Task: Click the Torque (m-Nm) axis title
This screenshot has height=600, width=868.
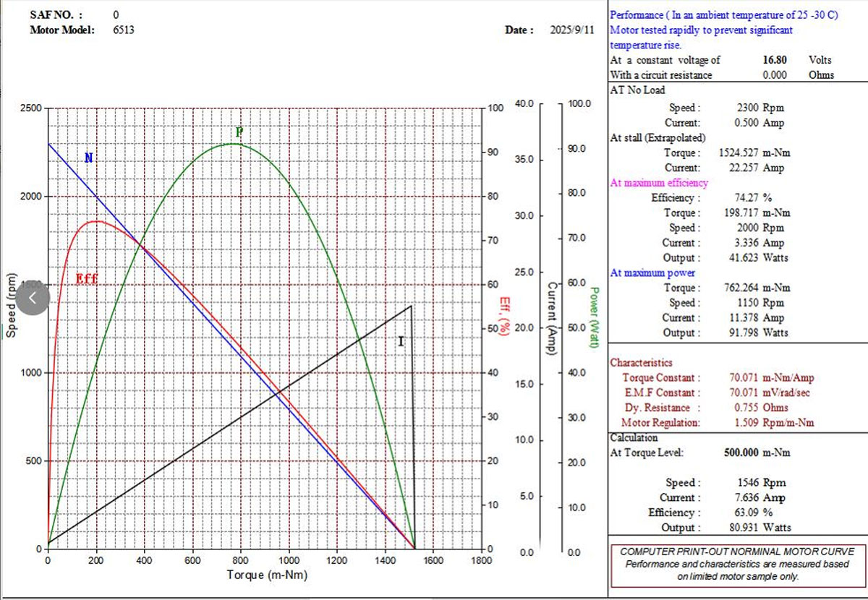Action: 265,575
